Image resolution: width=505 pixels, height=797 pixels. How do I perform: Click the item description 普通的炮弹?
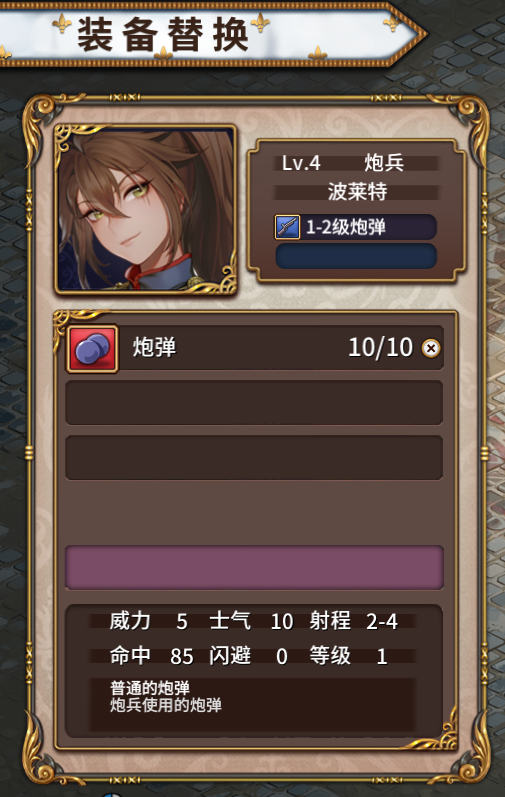150,688
